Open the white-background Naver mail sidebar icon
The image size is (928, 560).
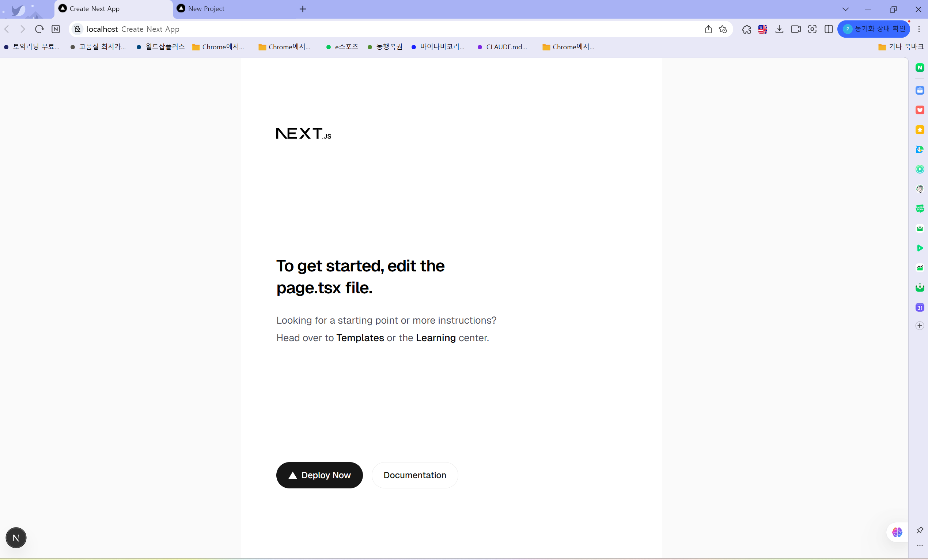coord(919,228)
